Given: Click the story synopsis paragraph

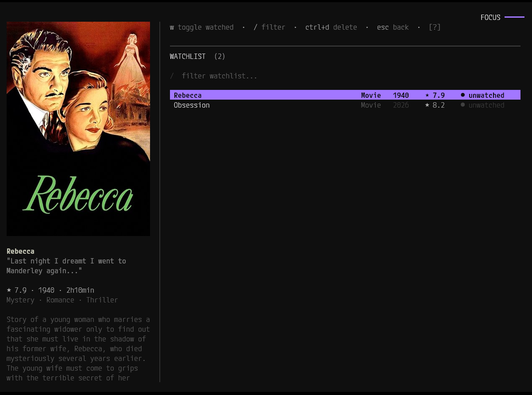Looking at the screenshot, I should click(x=78, y=349).
